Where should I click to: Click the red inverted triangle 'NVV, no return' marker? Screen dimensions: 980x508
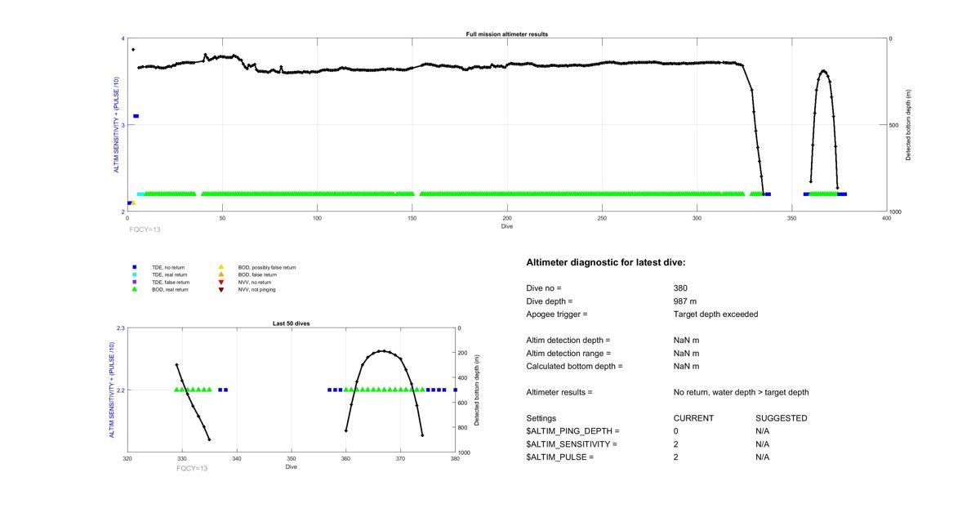(221, 282)
